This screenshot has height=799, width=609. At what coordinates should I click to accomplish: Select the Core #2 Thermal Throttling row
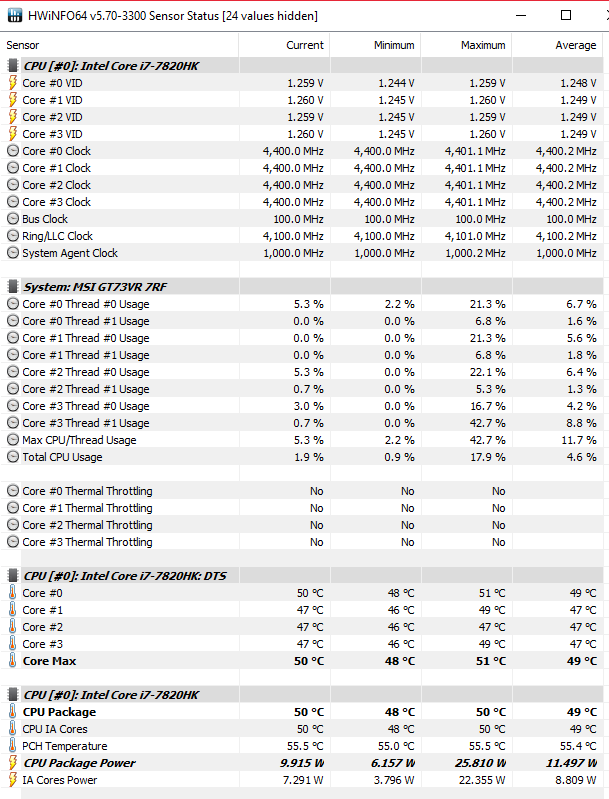pyautogui.click(x=302, y=525)
